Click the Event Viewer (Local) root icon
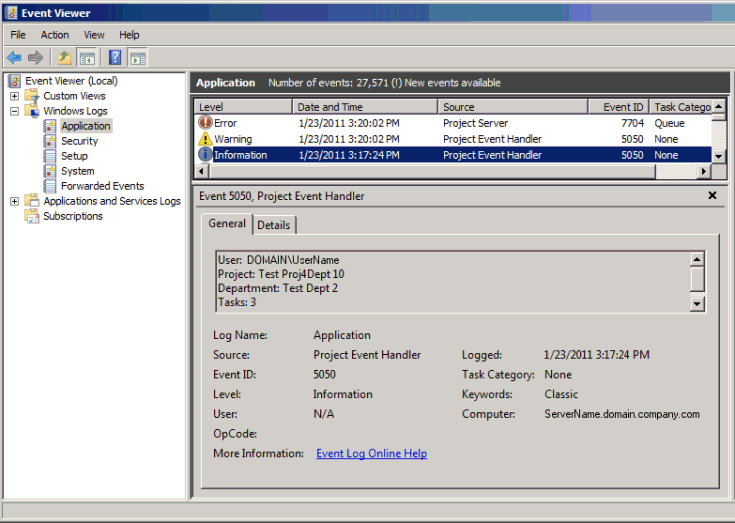This screenshot has width=735, height=523. click(15, 81)
